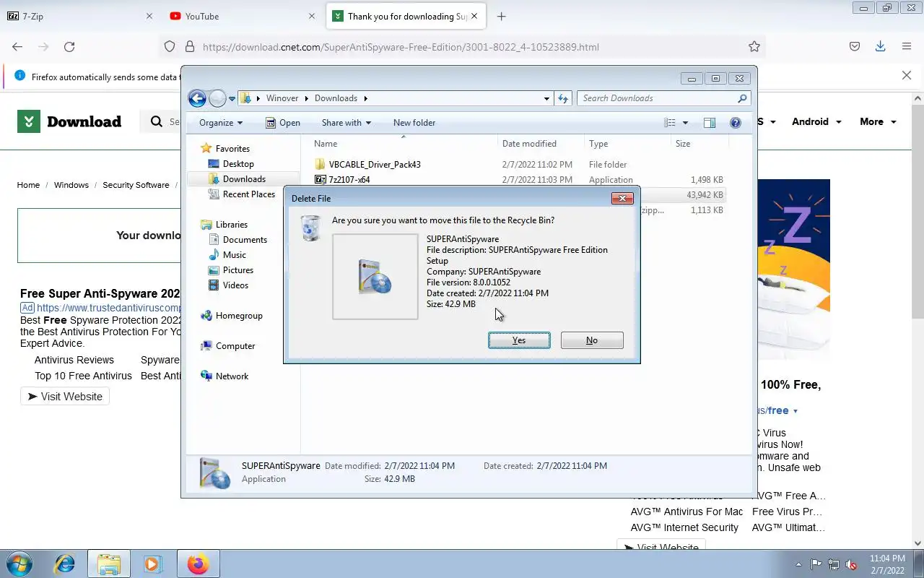The image size is (924, 578).
Task: Open the Firefox application menu
Action: coord(907,47)
